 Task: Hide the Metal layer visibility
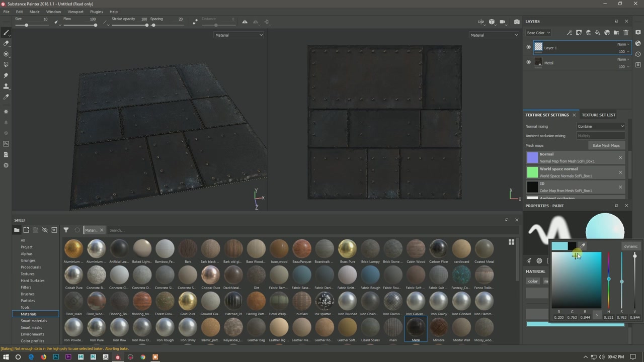pos(528,62)
